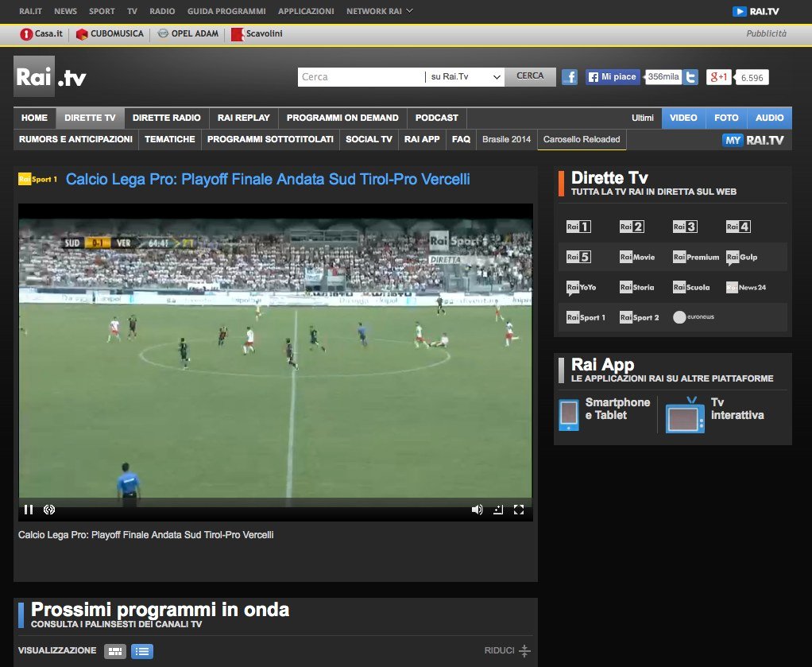Open PROGRAMMI SOTTOTITOLATI section
The height and width of the screenshot is (667, 812).
270,139
